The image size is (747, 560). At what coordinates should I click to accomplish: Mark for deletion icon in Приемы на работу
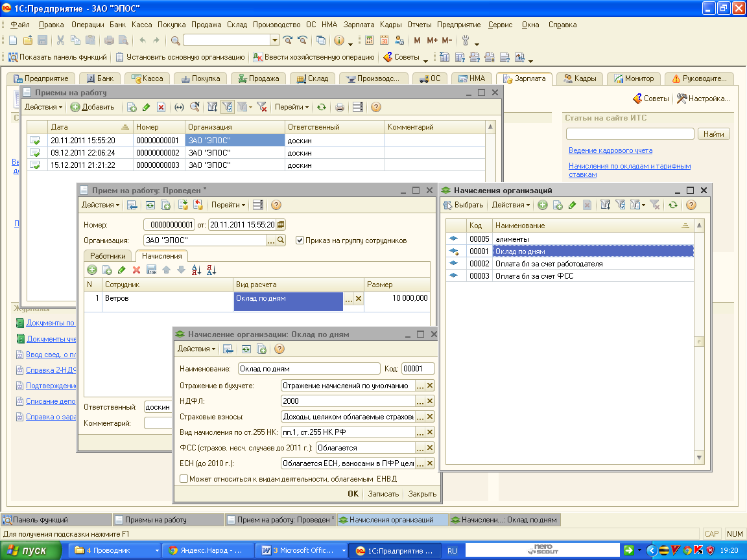click(161, 107)
